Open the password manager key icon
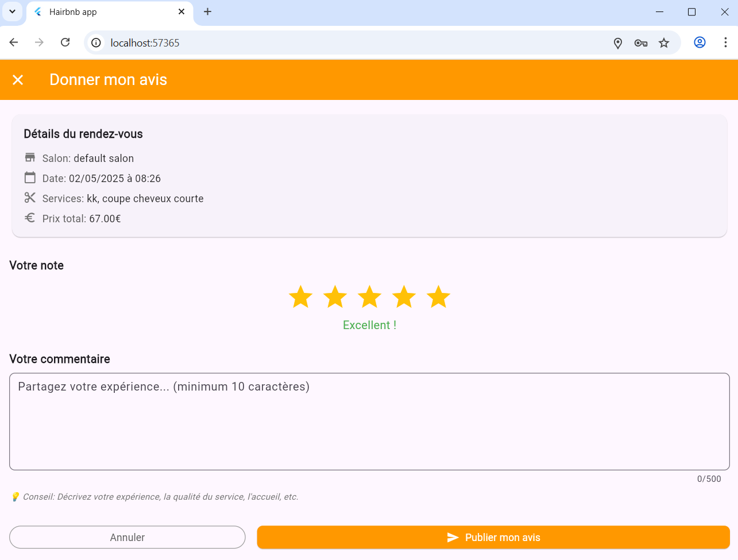 [641, 43]
